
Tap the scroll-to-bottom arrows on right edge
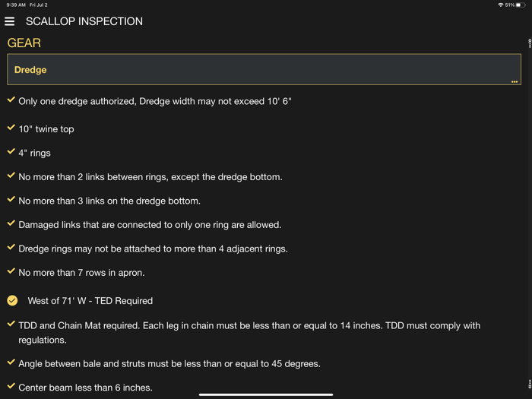click(x=529, y=384)
